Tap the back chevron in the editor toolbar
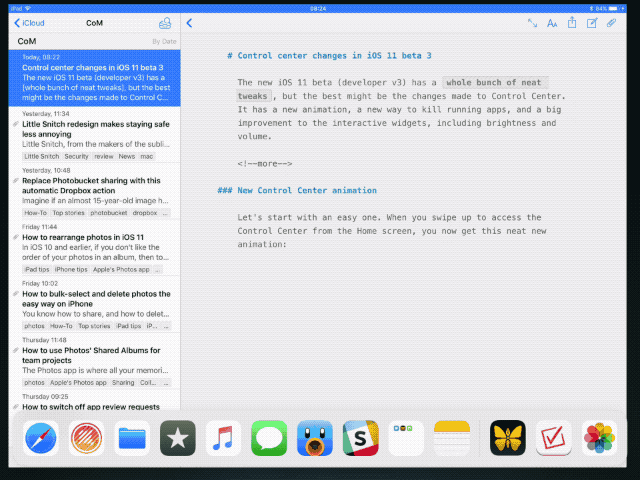 point(189,23)
